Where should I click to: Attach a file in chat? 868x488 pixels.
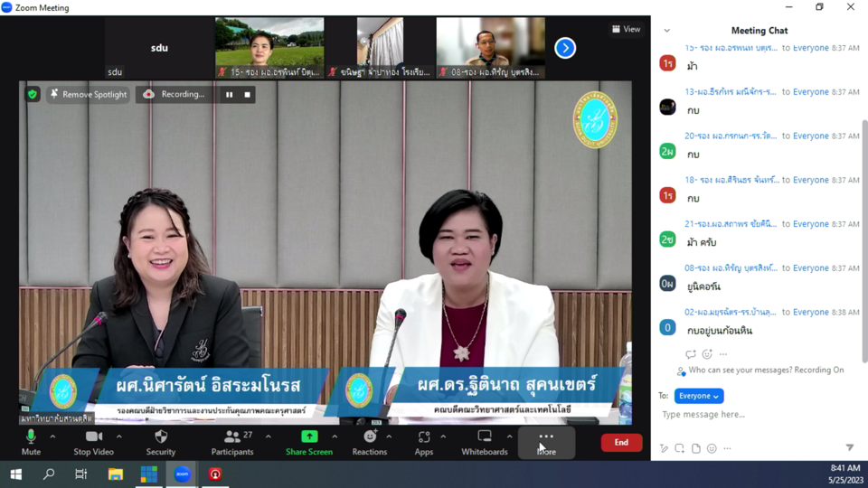pos(695,448)
